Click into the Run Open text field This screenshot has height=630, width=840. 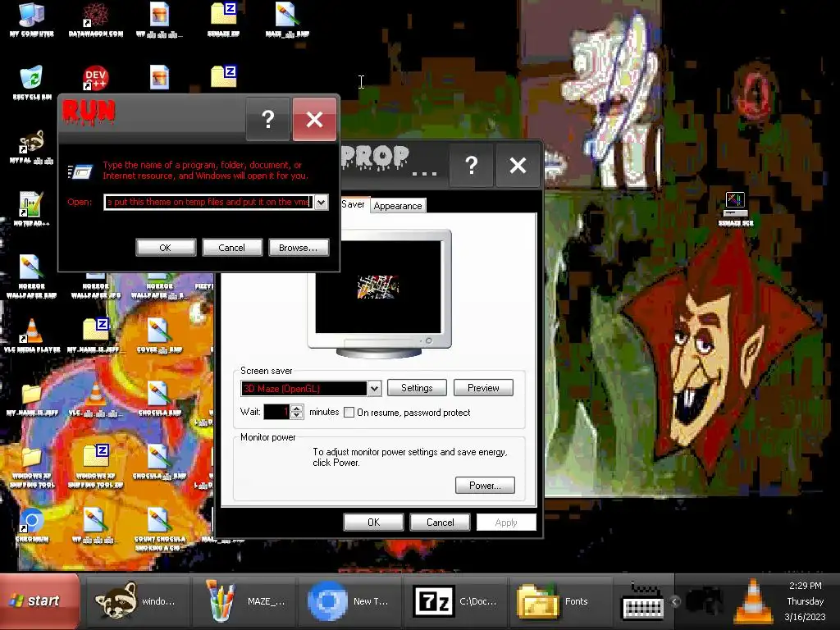pos(209,202)
